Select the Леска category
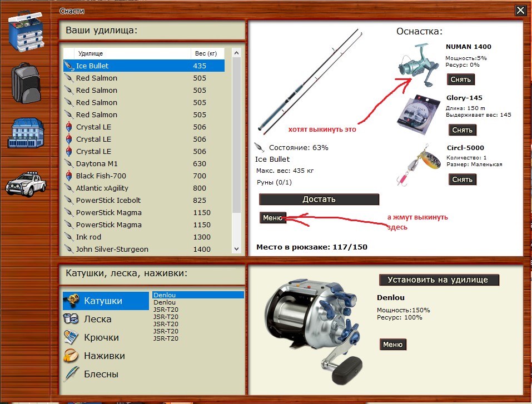This screenshot has height=404, width=532. pyautogui.click(x=97, y=319)
